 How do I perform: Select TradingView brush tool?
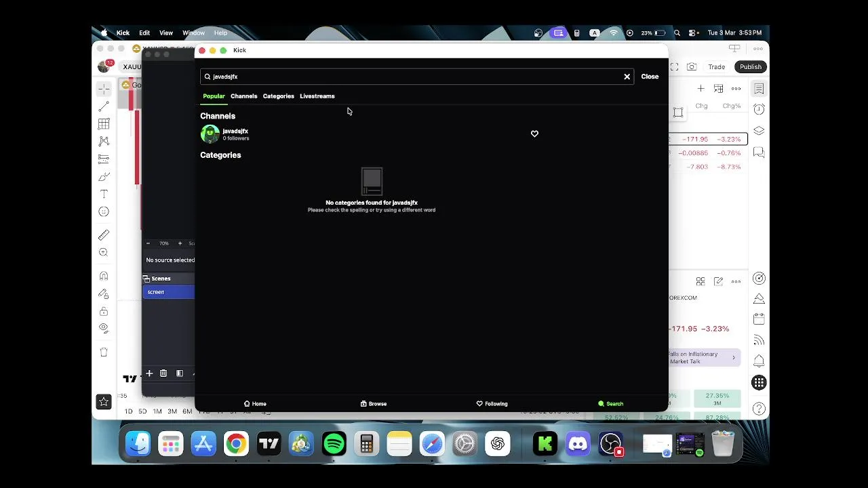pyautogui.click(x=104, y=176)
